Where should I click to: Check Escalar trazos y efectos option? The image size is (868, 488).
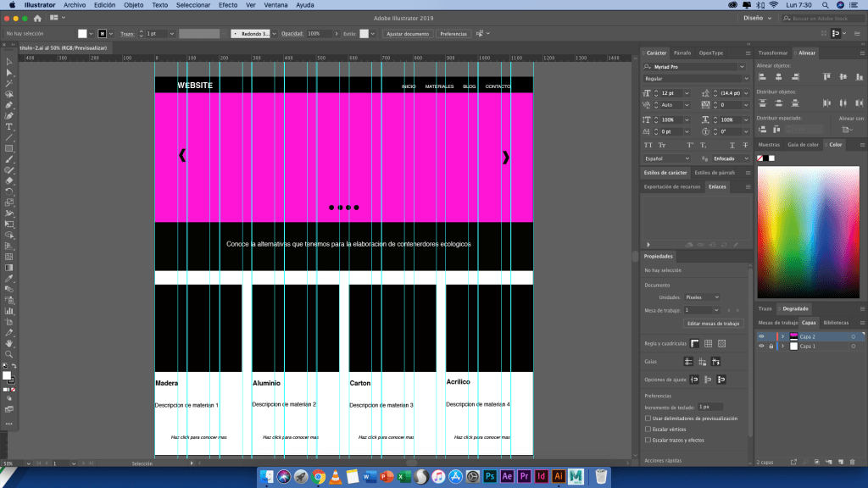(x=648, y=440)
